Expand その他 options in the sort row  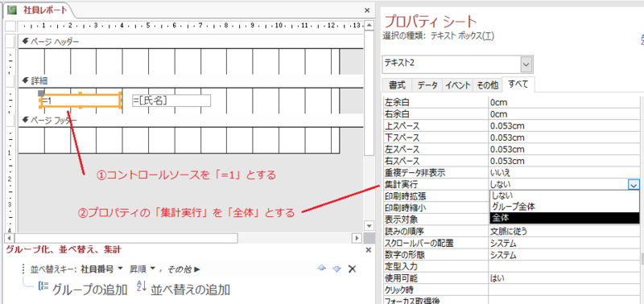184,269
